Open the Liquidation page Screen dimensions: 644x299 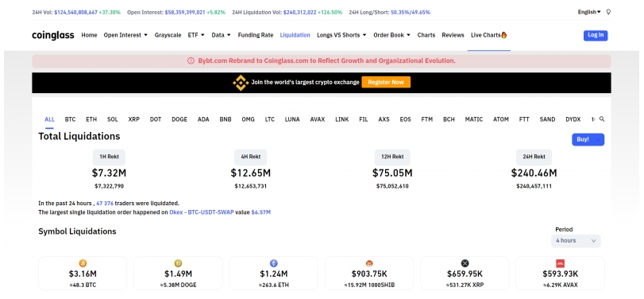tap(295, 35)
